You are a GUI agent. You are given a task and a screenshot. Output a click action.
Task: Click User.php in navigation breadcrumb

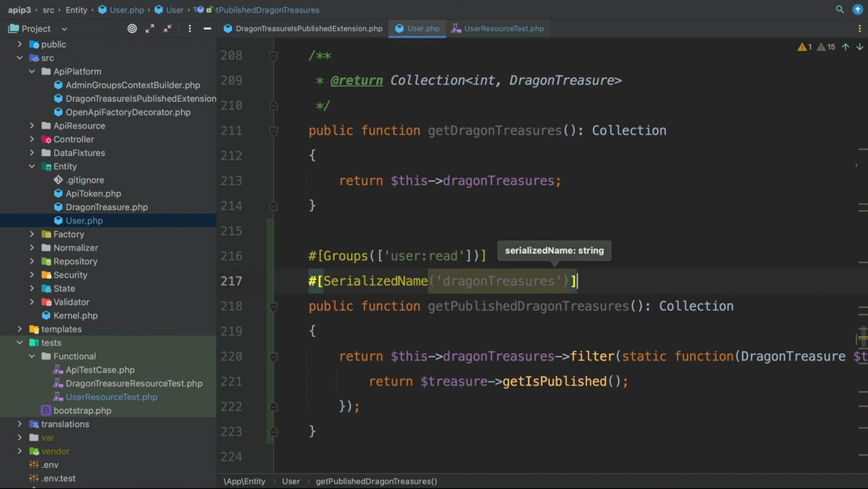coord(121,10)
